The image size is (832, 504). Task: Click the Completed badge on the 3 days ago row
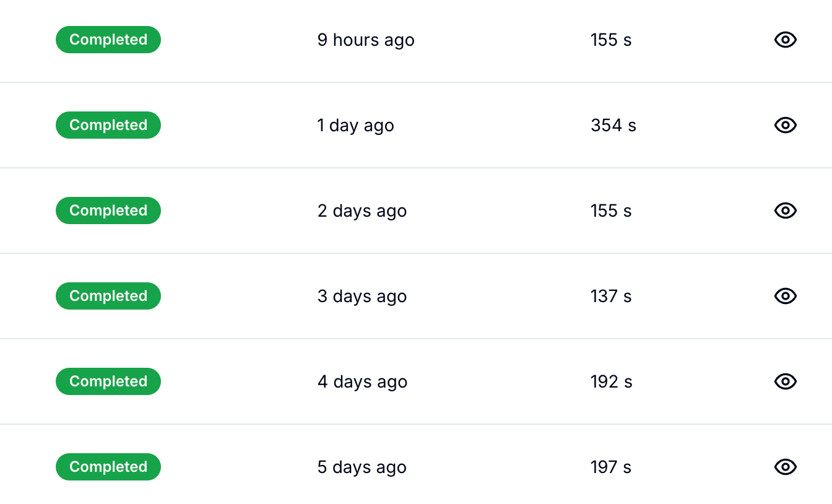pos(108,296)
